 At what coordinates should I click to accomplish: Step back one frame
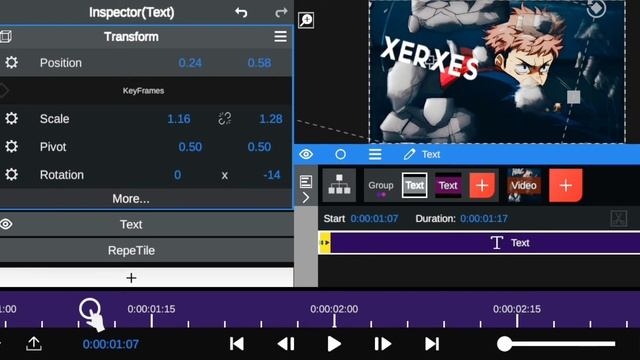pyautogui.click(x=286, y=344)
